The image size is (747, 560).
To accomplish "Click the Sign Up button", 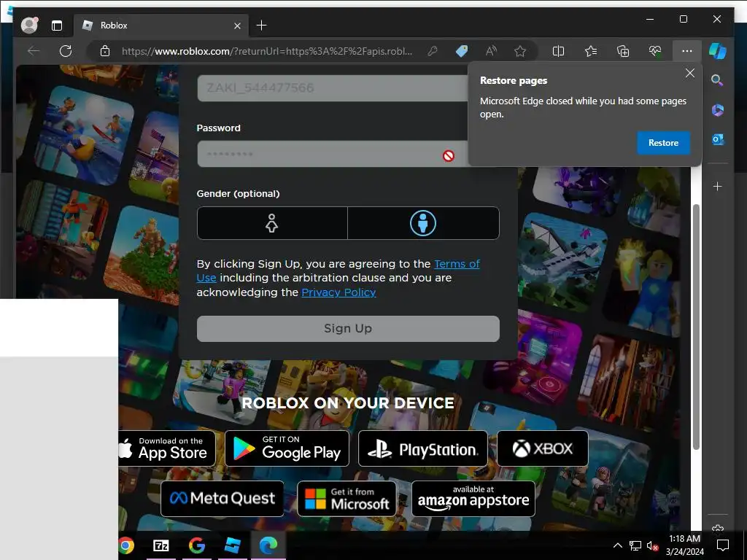I will point(348,329).
